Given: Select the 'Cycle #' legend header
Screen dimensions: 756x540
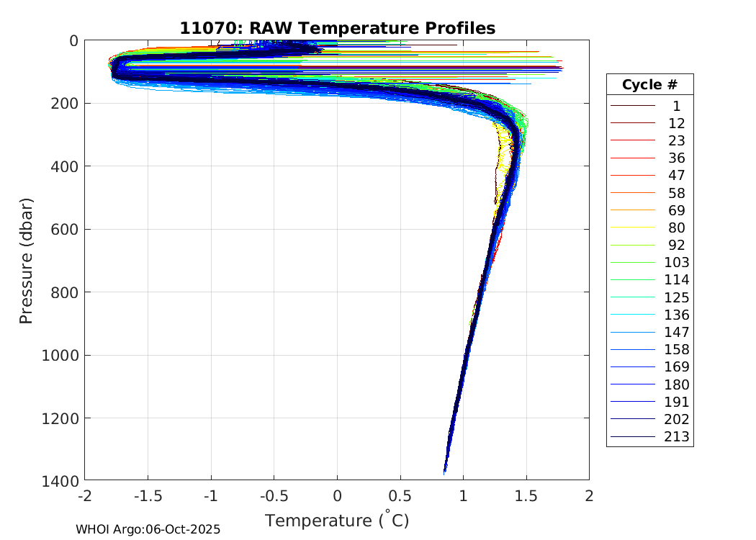Looking at the screenshot, I should [x=649, y=85].
